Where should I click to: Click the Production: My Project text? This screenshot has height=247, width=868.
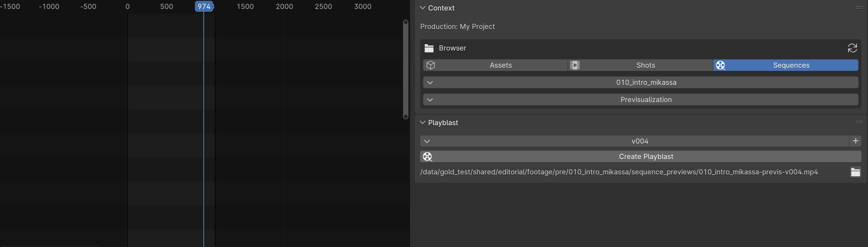457,27
